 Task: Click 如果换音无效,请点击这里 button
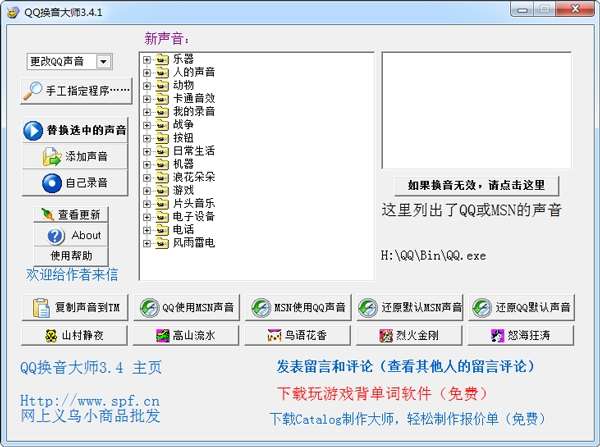(476, 186)
